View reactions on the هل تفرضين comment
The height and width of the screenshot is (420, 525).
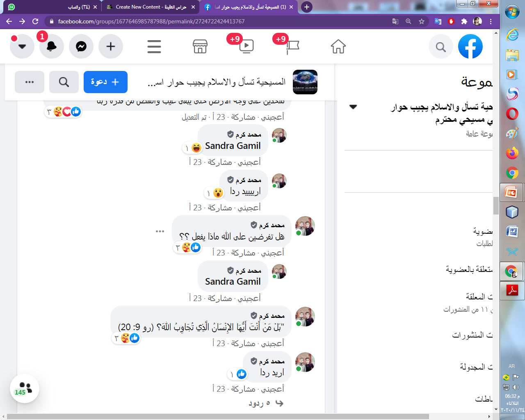click(x=187, y=247)
